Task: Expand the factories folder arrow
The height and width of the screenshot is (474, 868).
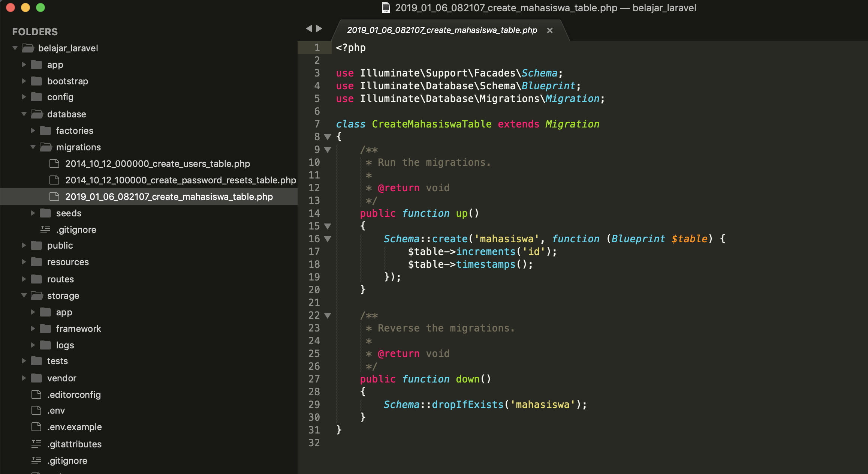Action: tap(33, 130)
